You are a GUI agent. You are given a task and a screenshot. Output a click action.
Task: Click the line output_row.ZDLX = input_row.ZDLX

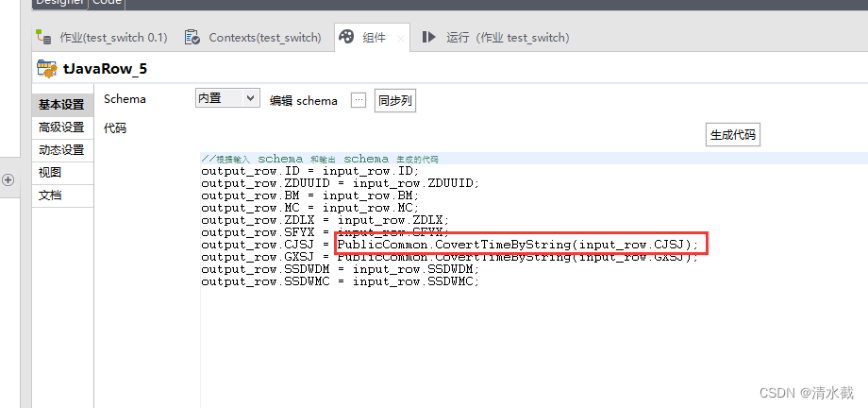click(325, 220)
